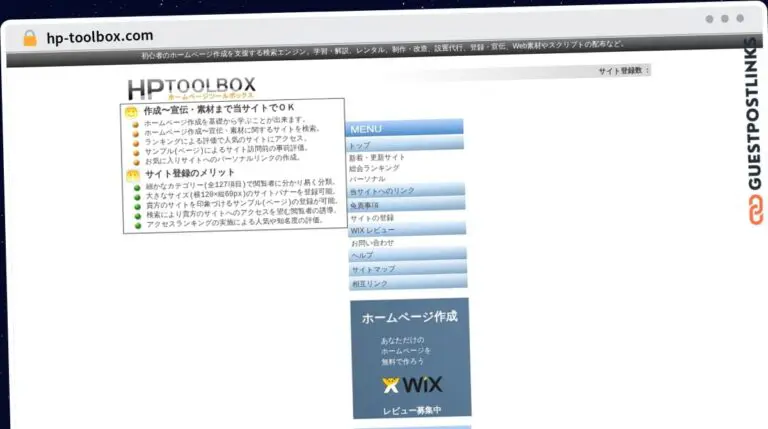
Task: Open 当サイトへのリンク menu item
Action: (407, 191)
